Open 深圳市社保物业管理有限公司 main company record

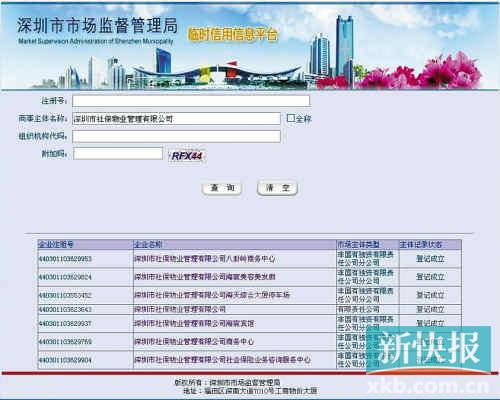pos(180,309)
